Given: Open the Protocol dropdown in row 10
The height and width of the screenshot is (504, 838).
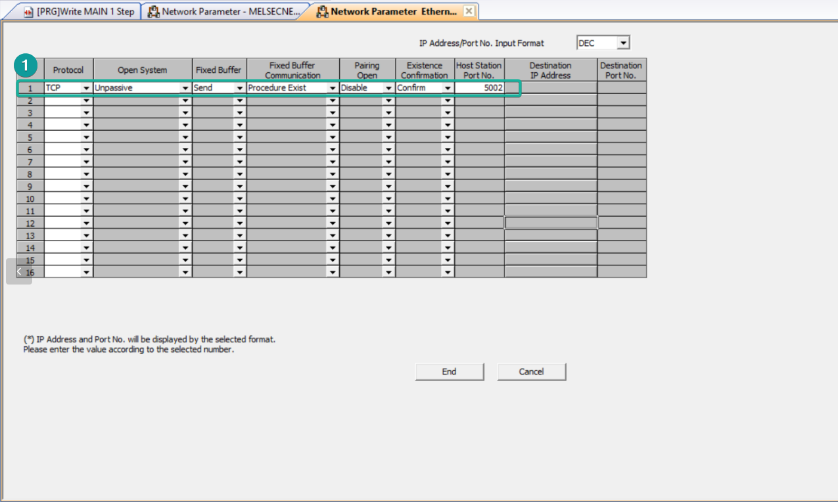Looking at the screenshot, I should [x=87, y=198].
